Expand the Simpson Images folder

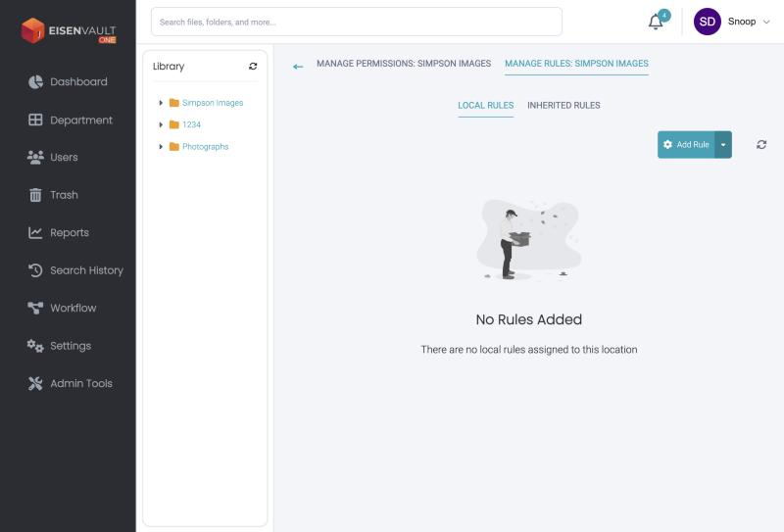pos(161,103)
